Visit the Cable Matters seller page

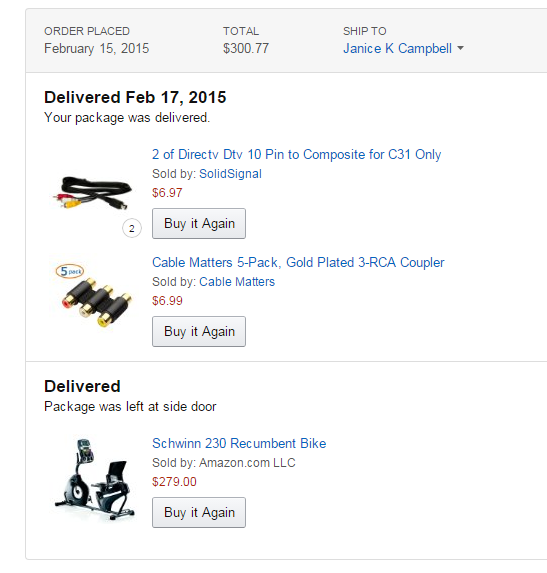coord(237,282)
